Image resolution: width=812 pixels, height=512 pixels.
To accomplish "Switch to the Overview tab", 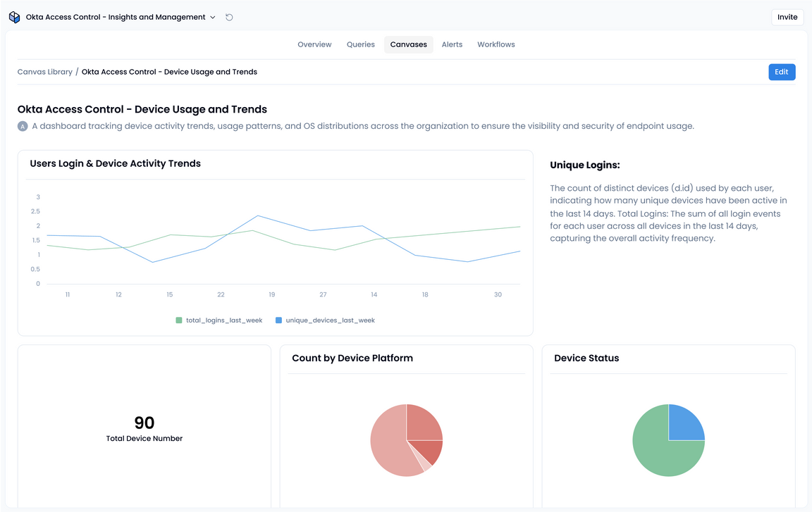I will pyautogui.click(x=314, y=44).
